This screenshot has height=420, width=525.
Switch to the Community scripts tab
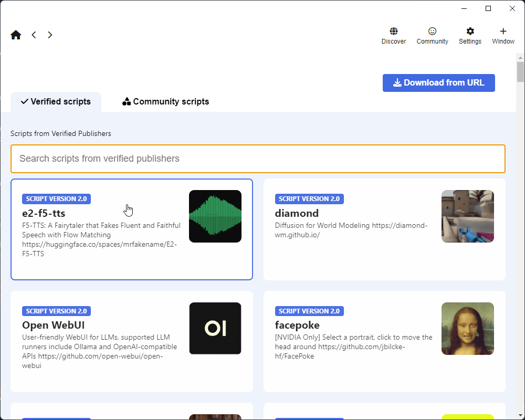point(166,102)
